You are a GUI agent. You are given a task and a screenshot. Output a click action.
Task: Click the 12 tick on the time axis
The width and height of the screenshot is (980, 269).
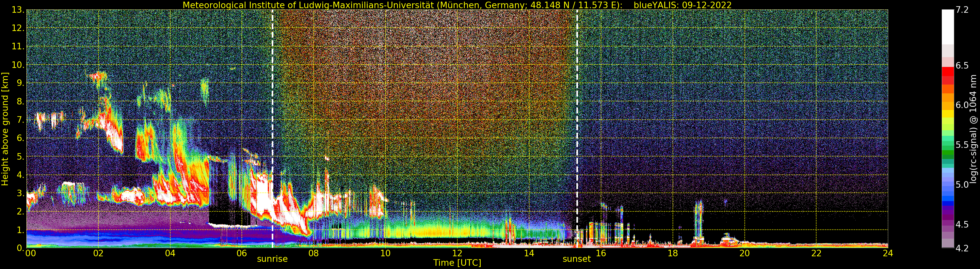point(457,253)
